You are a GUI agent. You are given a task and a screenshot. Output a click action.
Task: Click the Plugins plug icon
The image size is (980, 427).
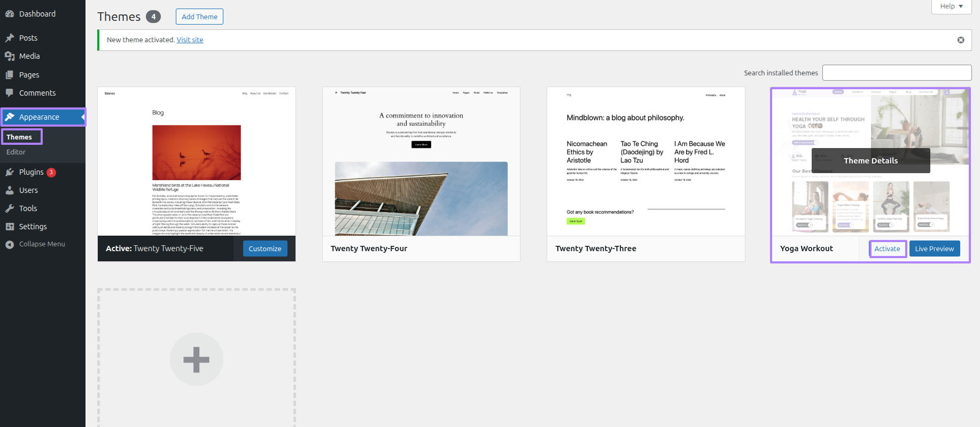10,172
